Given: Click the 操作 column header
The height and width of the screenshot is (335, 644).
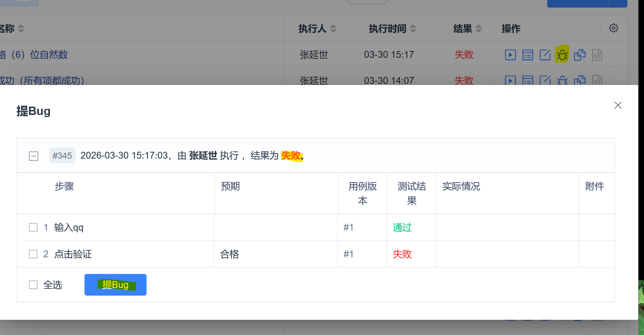Looking at the screenshot, I should [511, 29].
